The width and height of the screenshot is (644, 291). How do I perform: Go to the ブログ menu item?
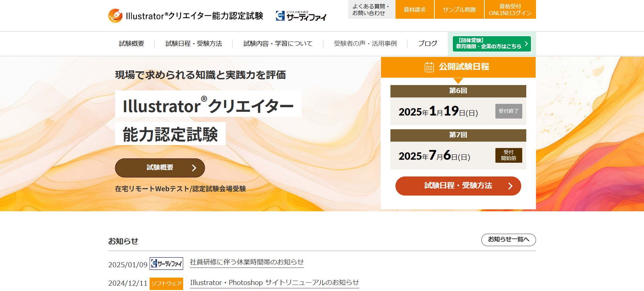click(428, 44)
